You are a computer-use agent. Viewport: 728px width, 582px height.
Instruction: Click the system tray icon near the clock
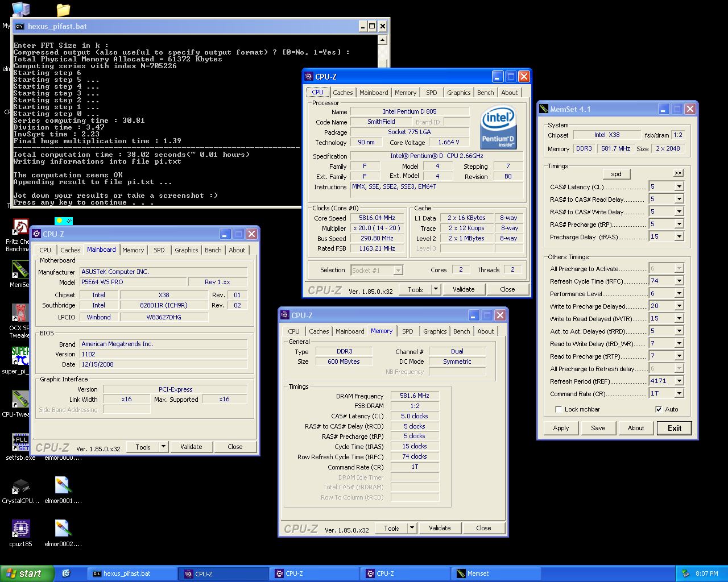click(x=685, y=573)
